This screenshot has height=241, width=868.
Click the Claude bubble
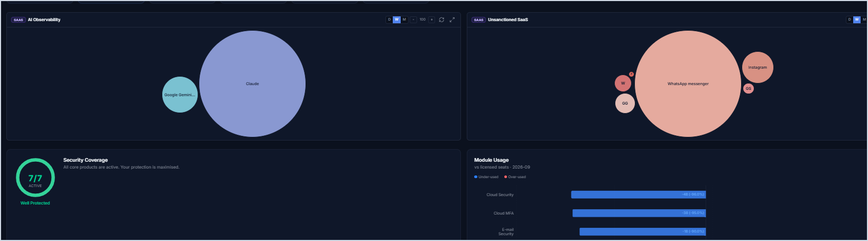(252, 84)
